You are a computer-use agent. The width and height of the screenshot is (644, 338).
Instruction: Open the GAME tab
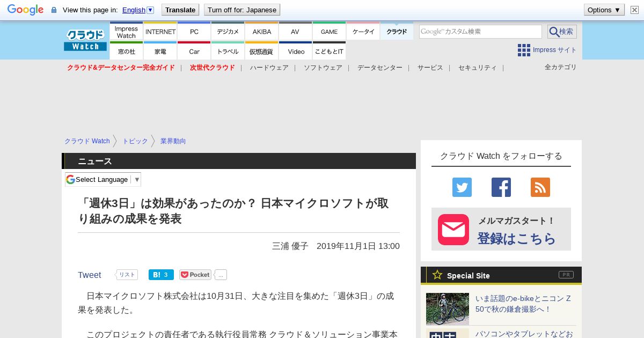pos(330,32)
